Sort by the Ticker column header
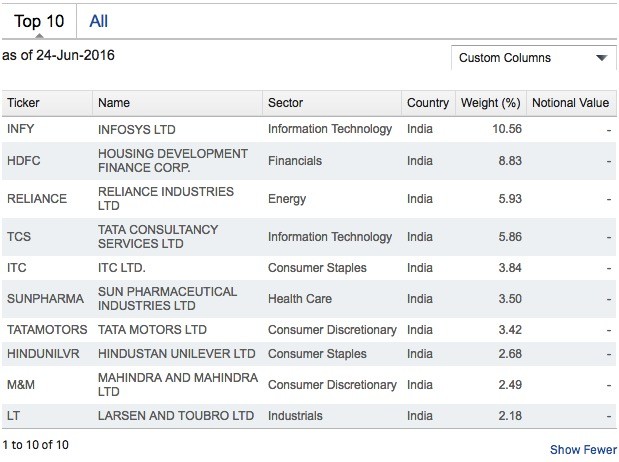This screenshot has width=619, height=462. tap(23, 103)
